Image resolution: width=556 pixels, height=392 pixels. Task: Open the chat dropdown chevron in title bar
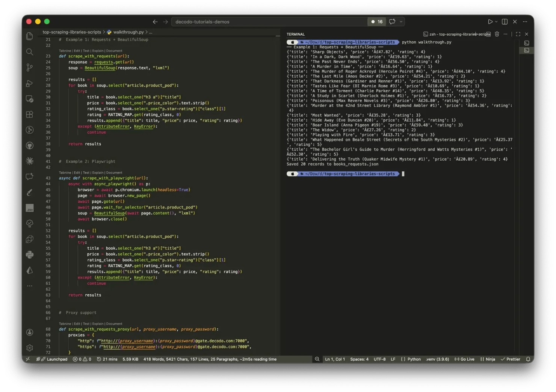(x=401, y=22)
